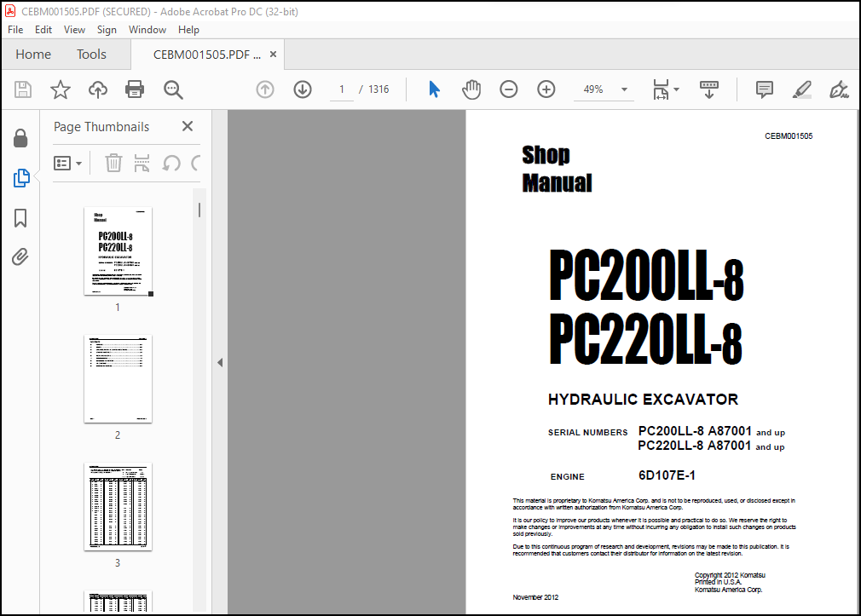Open the Find text magnifier tool
The width and height of the screenshot is (861, 616).
173,89
